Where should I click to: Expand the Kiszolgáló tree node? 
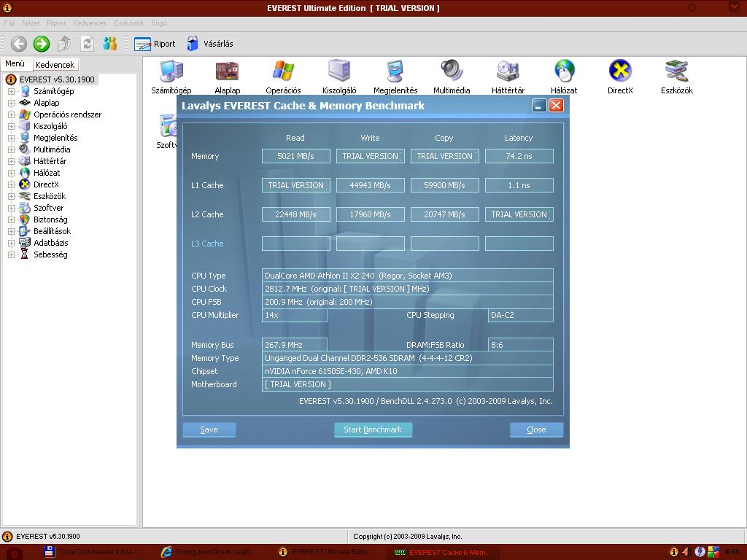click(x=11, y=126)
